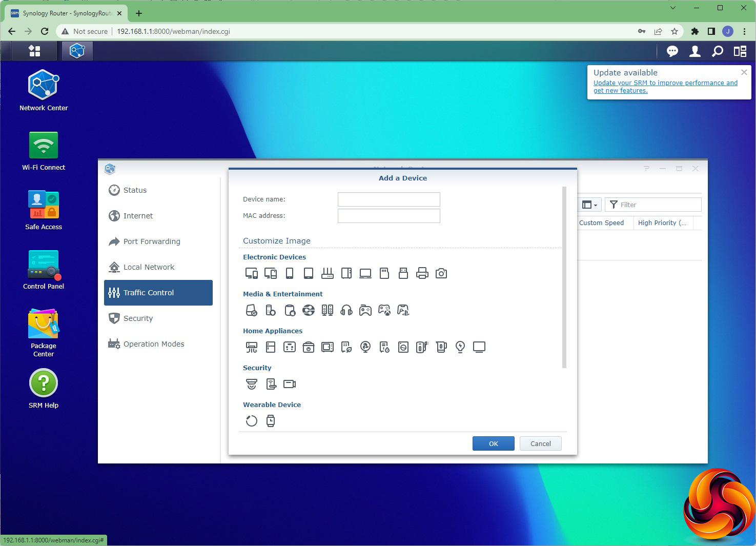Choose the smartwatch wearable image
Image resolution: width=756 pixels, height=546 pixels.
pyautogui.click(x=271, y=421)
